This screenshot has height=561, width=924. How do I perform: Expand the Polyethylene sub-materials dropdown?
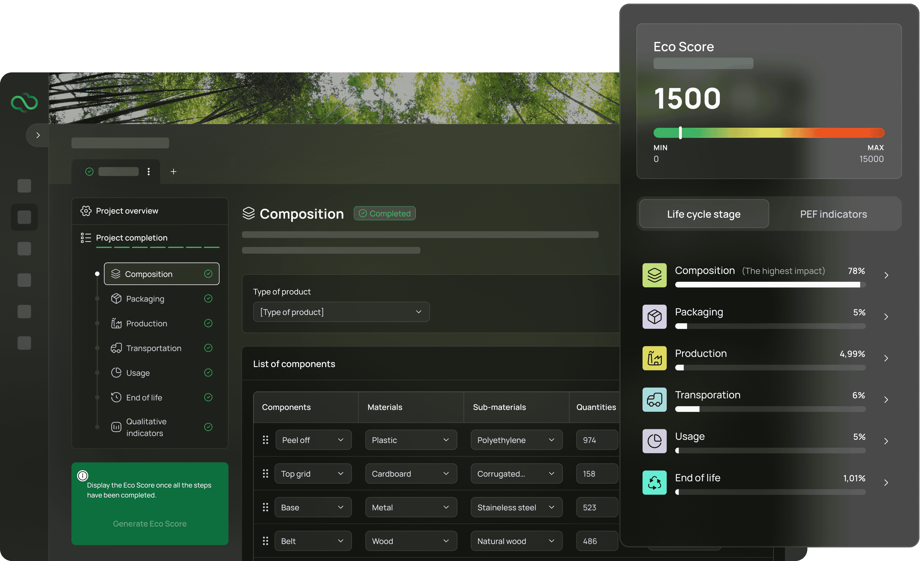tap(516, 440)
